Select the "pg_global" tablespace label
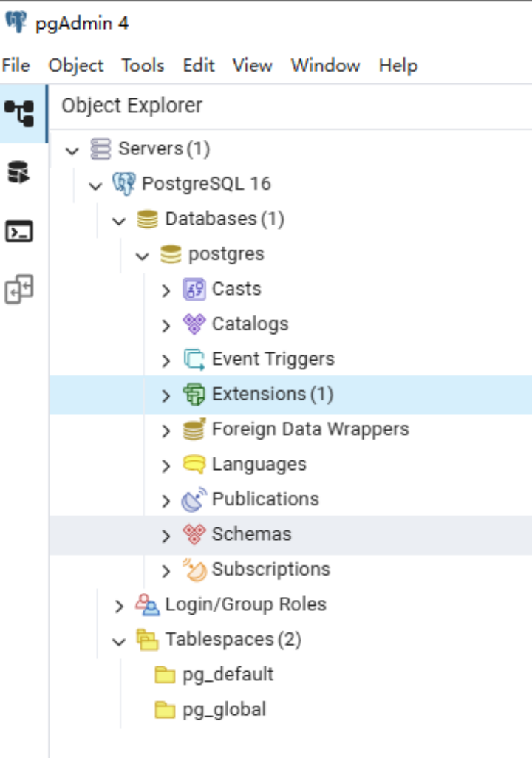This screenshot has height=758, width=532. pos(224,710)
